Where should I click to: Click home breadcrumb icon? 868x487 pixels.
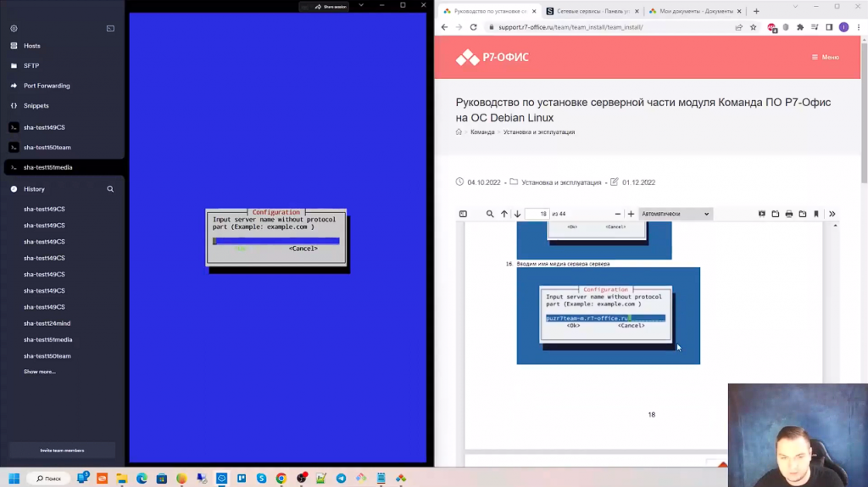(459, 132)
